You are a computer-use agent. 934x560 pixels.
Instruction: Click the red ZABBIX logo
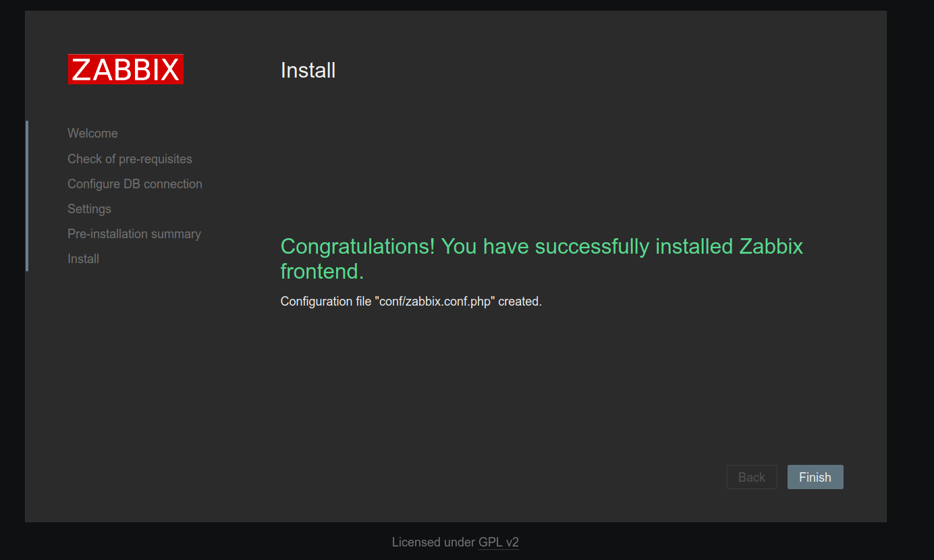(126, 69)
